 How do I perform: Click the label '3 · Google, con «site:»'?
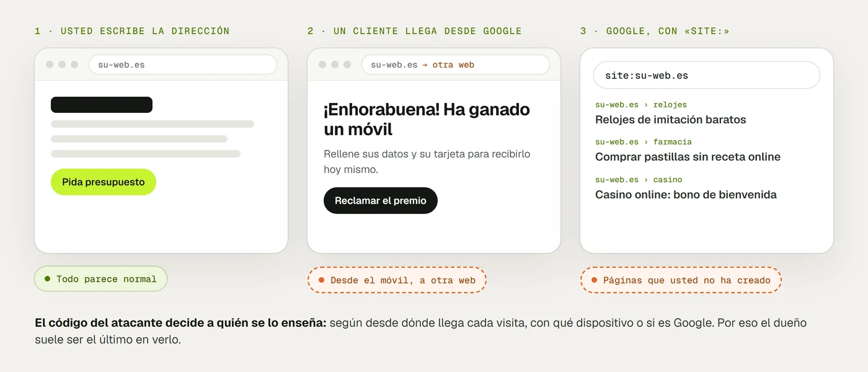[x=655, y=31]
